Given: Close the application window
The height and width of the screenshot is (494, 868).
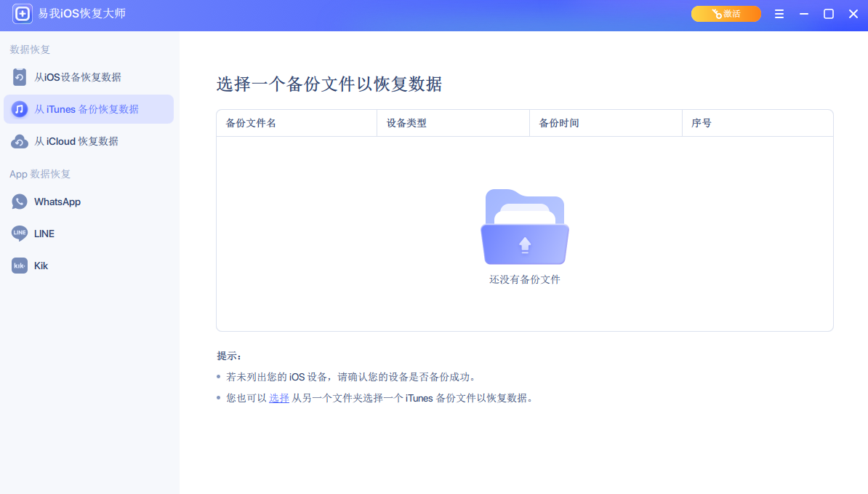Looking at the screenshot, I should [853, 14].
